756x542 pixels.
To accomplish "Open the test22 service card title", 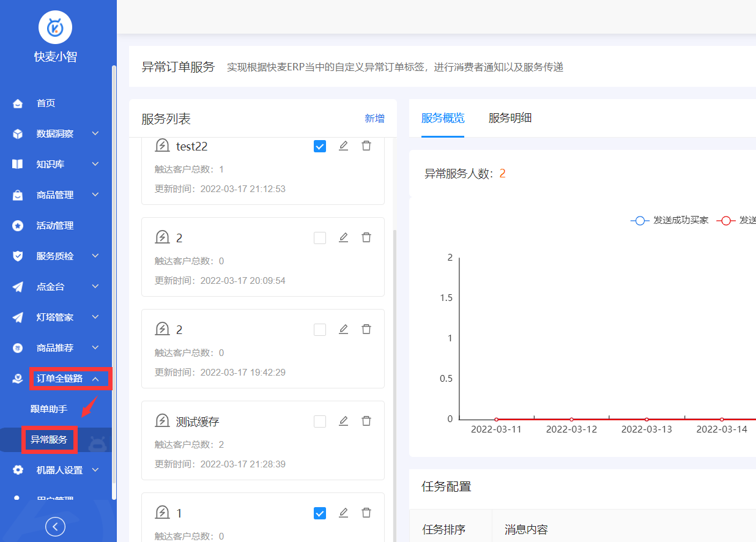I will (x=192, y=146).
